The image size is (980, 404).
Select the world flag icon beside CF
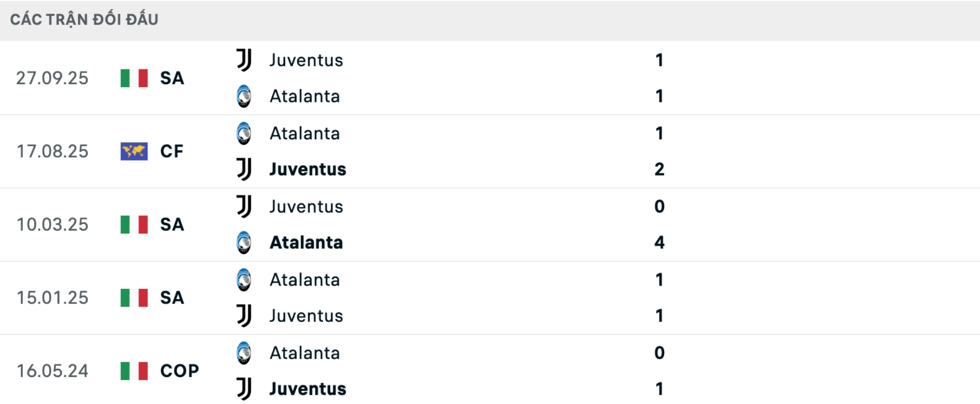click(133, 151)
